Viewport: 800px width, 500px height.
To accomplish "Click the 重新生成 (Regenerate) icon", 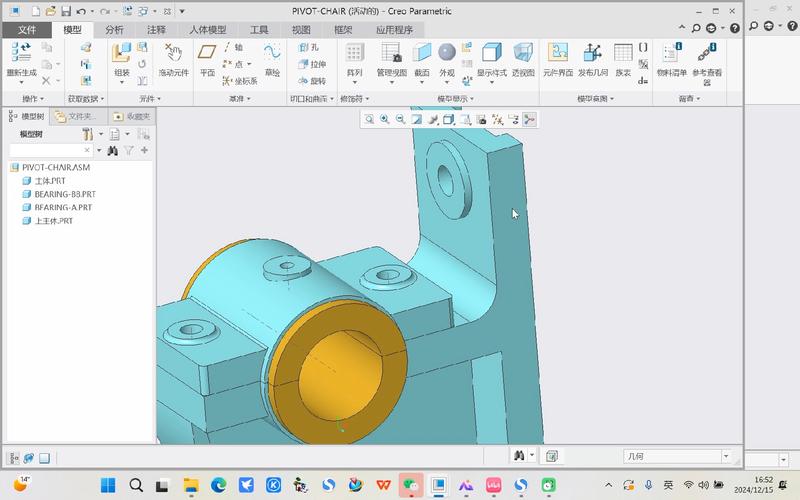I will click(x=22, y=55).
